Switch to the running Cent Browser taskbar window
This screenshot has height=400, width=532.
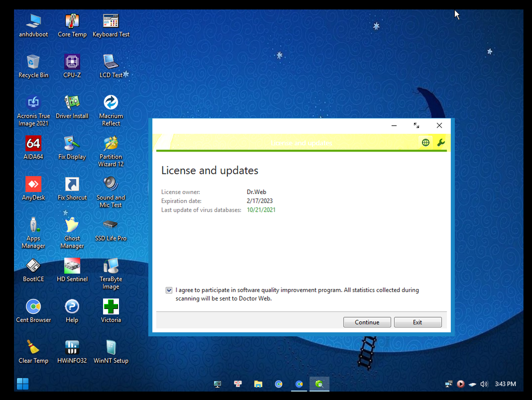click(x=299, y=383)
